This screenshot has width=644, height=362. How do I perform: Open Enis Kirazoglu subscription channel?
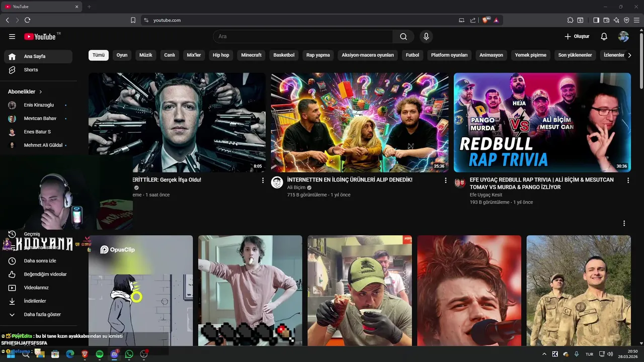38,105
